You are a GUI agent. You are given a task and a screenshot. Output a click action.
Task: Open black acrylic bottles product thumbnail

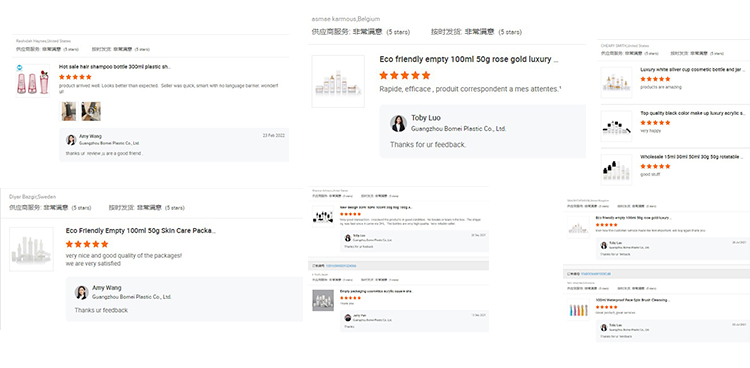click(617, 126)
